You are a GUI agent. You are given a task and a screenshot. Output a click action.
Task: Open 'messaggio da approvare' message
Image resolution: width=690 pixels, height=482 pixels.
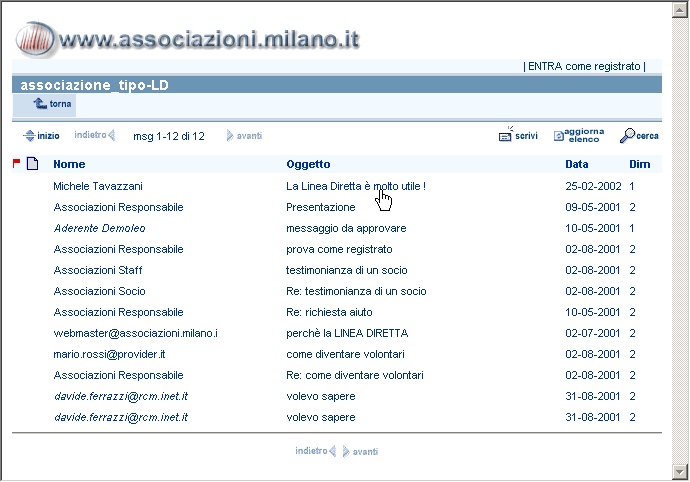[346, 228]
